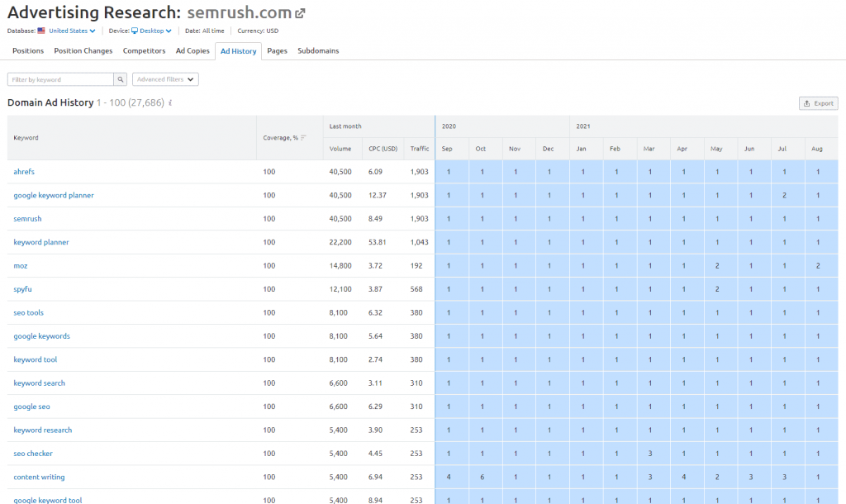This screenshot has width=846, height=504.
Task: Click the CPC (USD) column header
Action: tap(383, 149)
